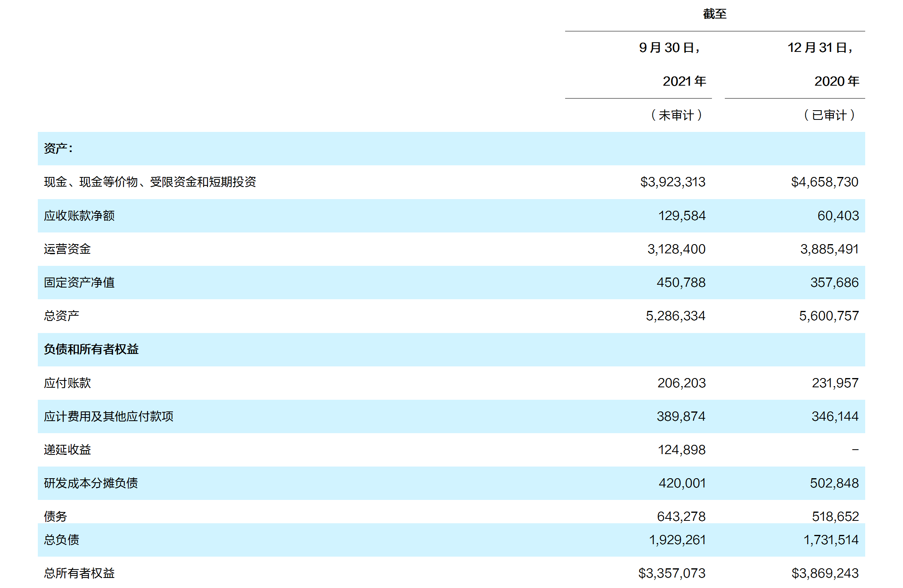Screen dimensions: 903x588
Task: Select value 1,731,514
Action: 831,540
